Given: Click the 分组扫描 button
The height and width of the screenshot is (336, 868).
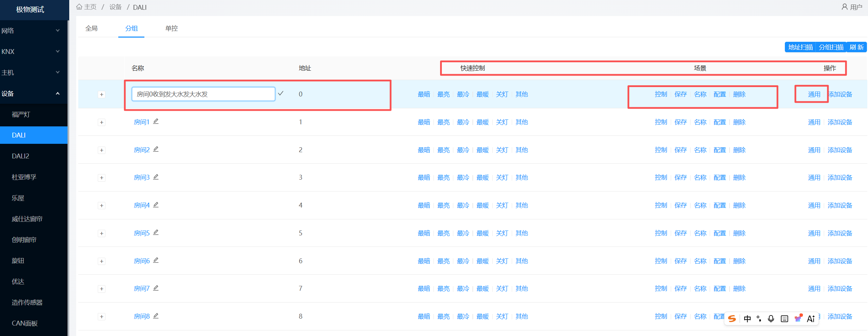Looking at the screenshot, I should coord(831,47).
